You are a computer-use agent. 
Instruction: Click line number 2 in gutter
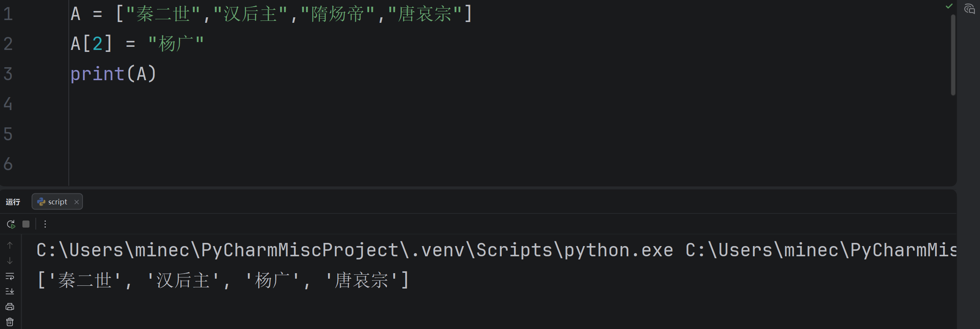8,44
